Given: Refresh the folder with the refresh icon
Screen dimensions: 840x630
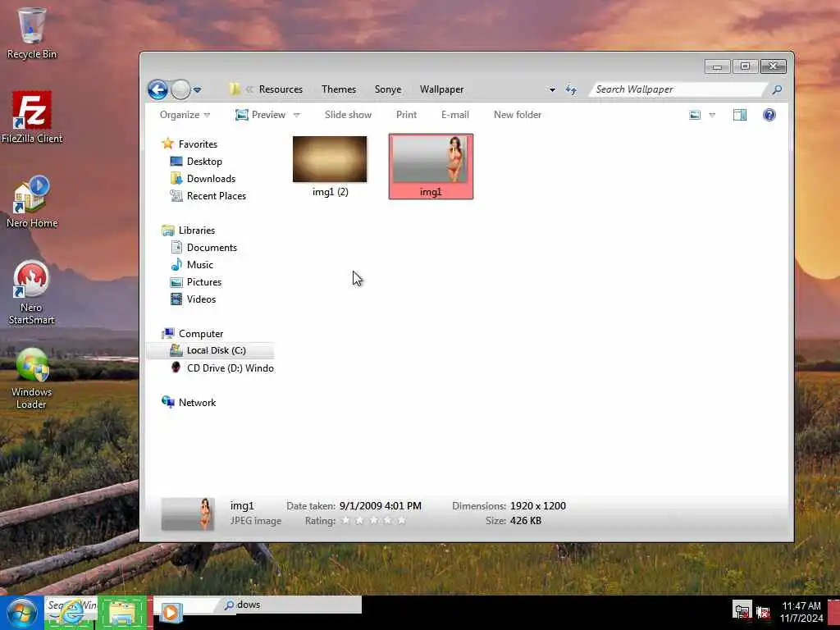Looking at the screenshot, I should 571,89.
